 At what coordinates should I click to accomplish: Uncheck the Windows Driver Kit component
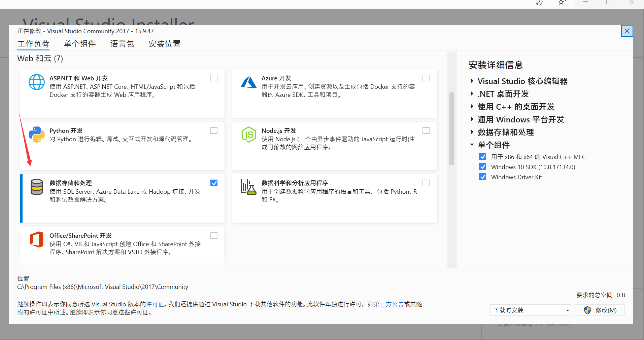pyautogui.click(x=482, y=177)
